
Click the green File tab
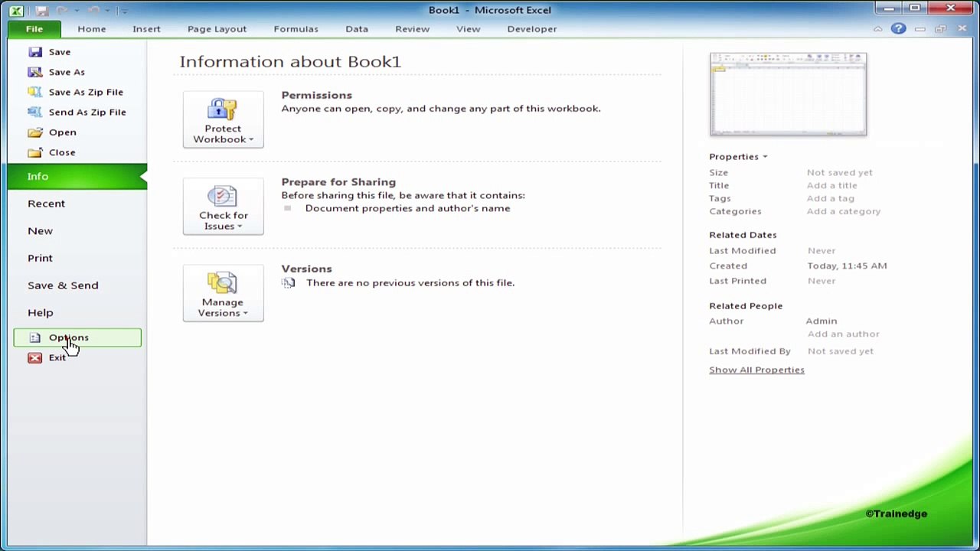pyautogui.click(x=34, y=29)
